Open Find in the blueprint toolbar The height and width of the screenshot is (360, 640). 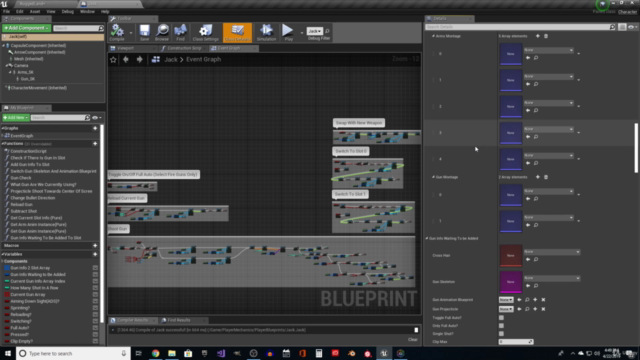pyautogui.click(x=180, y=32)
